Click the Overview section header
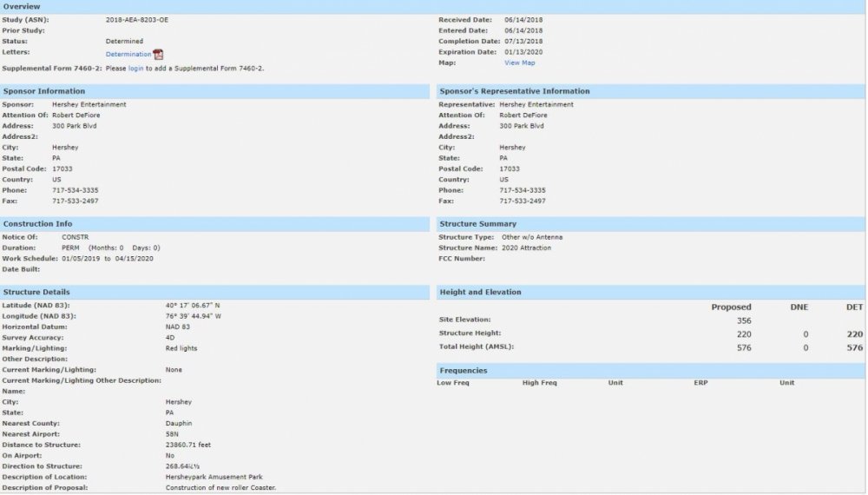Viewport: 868px width, 495px height. (21, 6)
